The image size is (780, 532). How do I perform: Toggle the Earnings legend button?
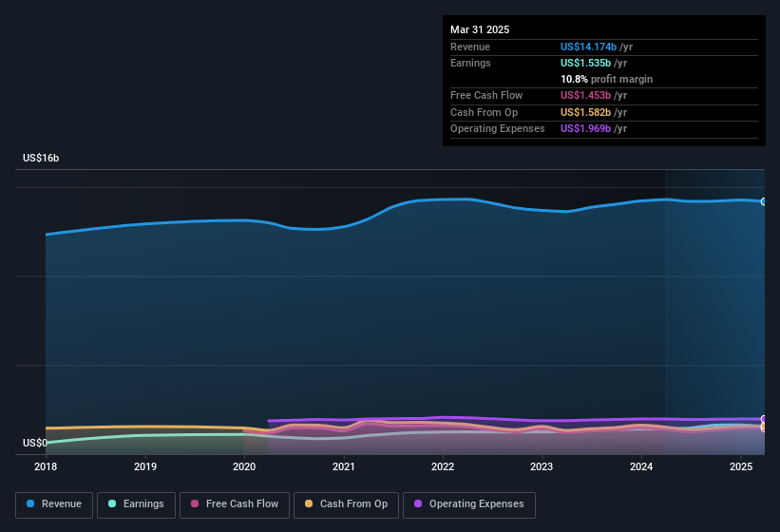point(136,505)
